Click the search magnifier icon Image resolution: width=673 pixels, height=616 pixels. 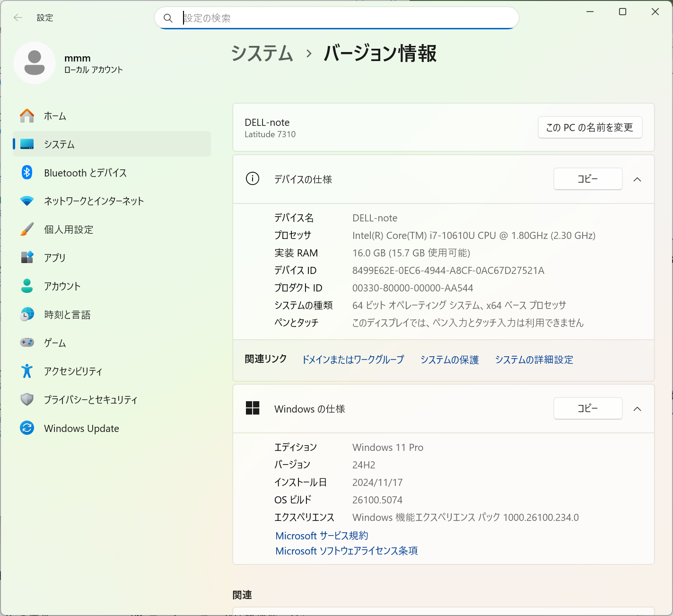(x=168, y=18)
